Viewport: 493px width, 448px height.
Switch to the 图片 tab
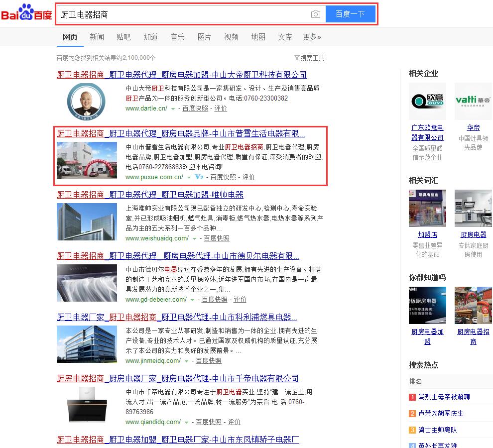click(x=204, y=37)
